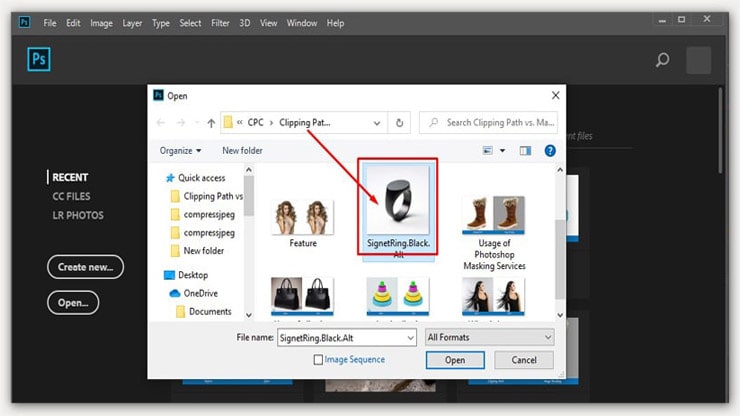Toggle the preview pane icon
The height and width of the screenshot is (416, 740).
[x=524, y=151]
